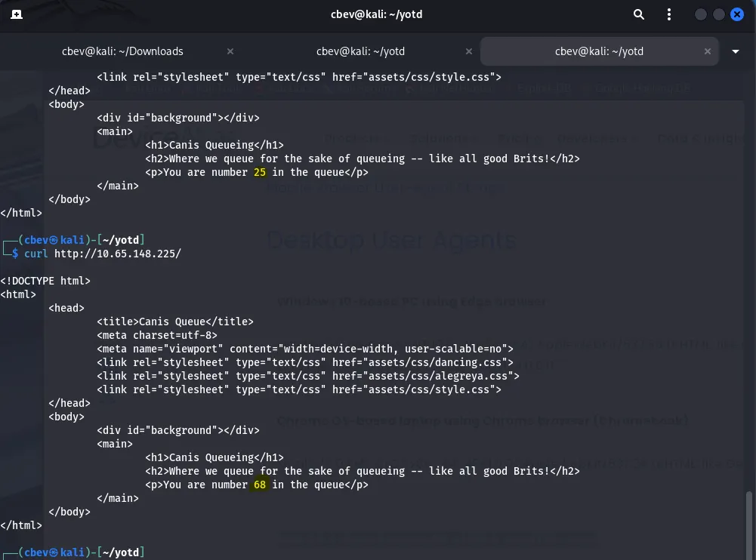This screenshot has height=560, width=756.
Task: Click the highlighted queue number 25
Action: pyautogui.click(x=260, y=172)
